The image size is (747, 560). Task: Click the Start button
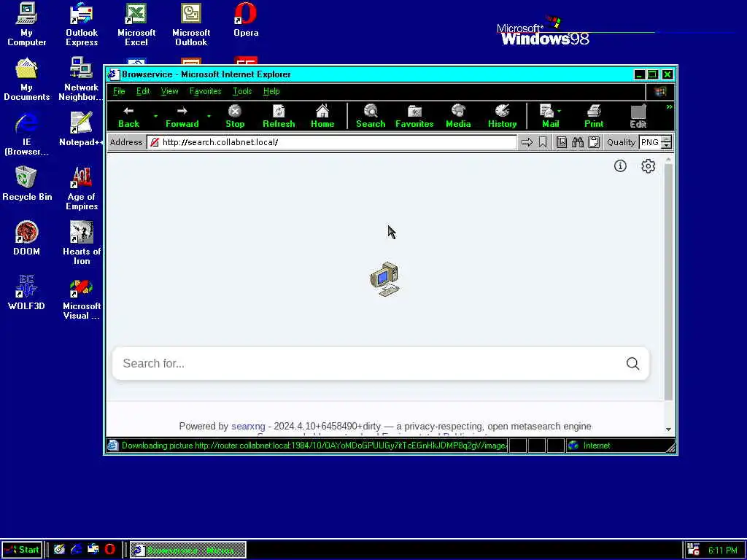[x=22, y=550]
